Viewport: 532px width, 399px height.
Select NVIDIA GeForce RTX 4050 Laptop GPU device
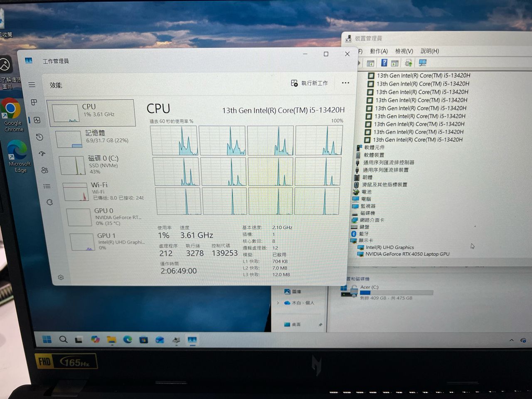point(407,254)
